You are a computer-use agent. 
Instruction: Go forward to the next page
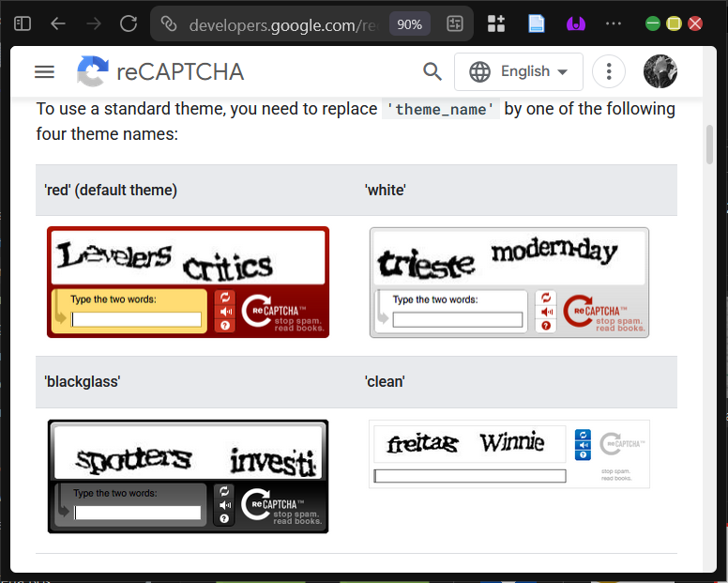(93, 23)
